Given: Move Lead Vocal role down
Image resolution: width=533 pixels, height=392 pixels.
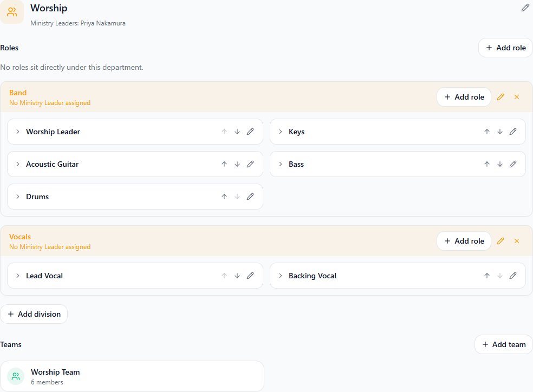Looking at the screenshot, I should pyautogui.click(x=237, y=276).
